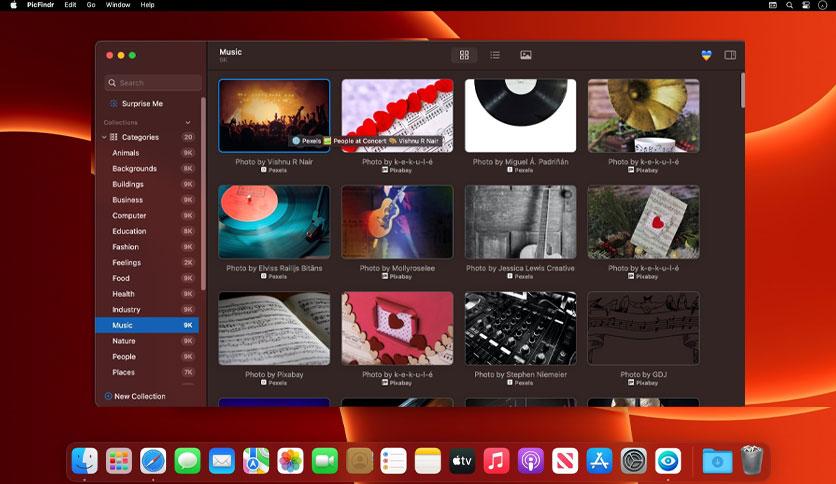The height and width of the screenshot is (484, 836).
Task: Open Spotlight search in menu bar
Action: tap(789, 5)
